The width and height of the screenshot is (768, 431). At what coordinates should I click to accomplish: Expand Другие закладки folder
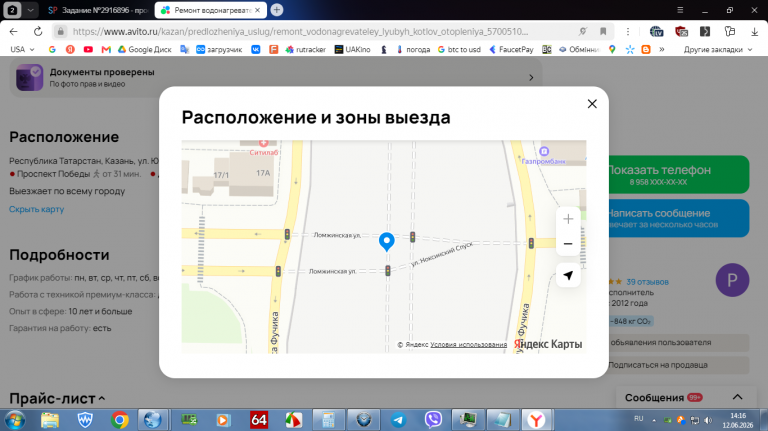coord(718,49)
